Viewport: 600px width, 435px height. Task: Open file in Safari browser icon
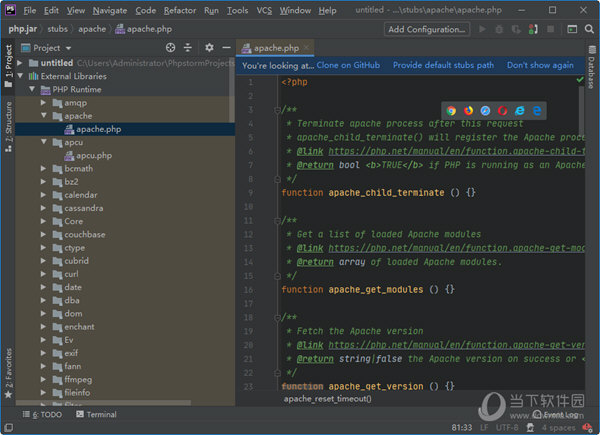(x=485, y=111)
